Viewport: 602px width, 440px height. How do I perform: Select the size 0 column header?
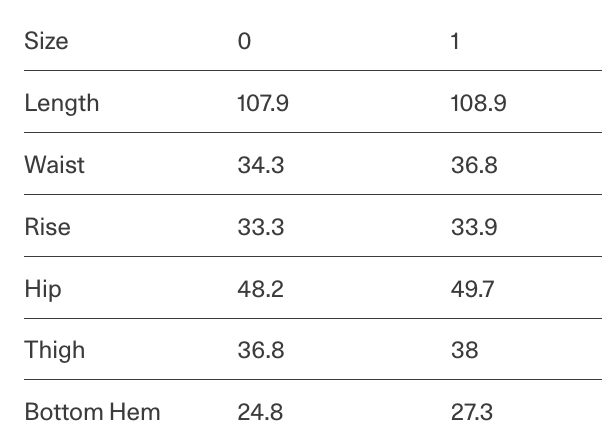point(244,41)
